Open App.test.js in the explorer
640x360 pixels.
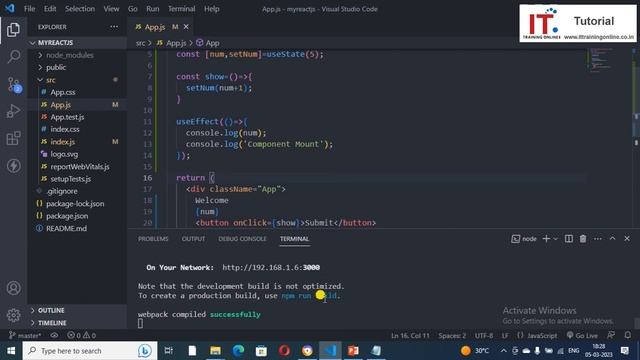(x=77, y=117)
